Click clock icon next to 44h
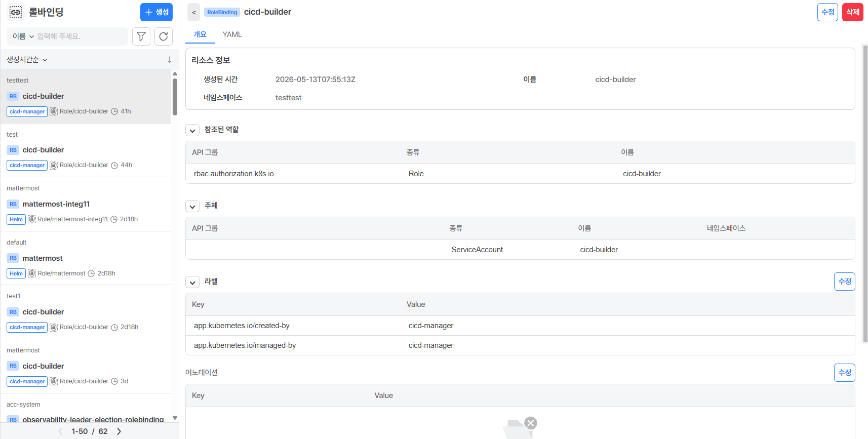Screen dimensions: 868x439 [x=114, y=165]
